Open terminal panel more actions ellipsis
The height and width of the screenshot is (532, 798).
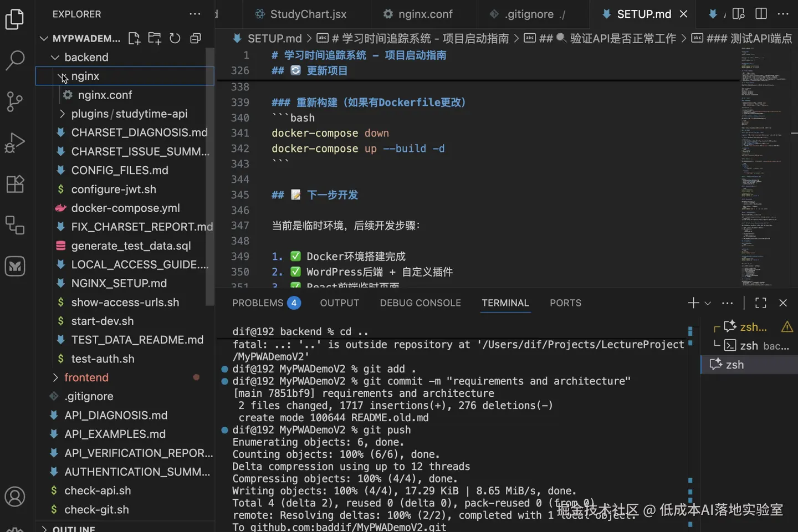(728, 303)
